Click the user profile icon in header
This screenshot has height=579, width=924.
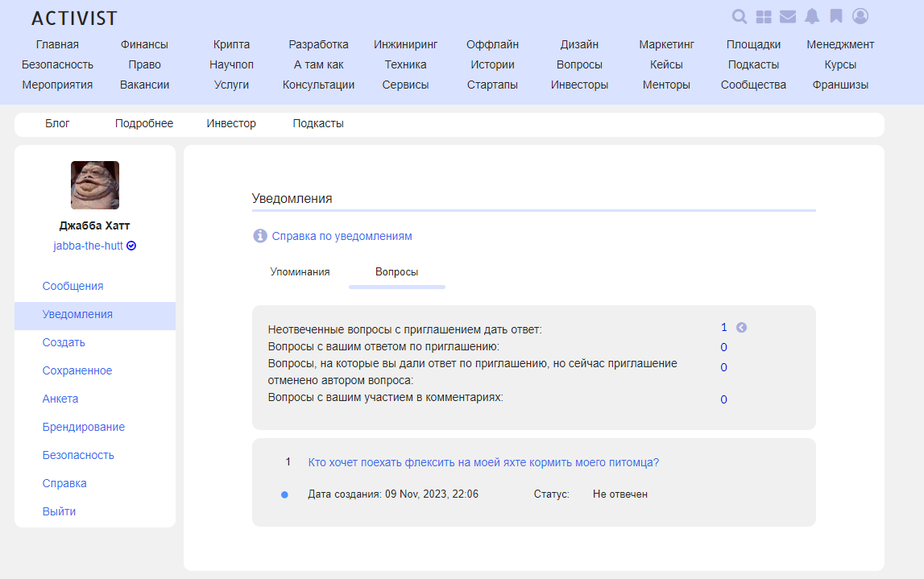[860, 16]
